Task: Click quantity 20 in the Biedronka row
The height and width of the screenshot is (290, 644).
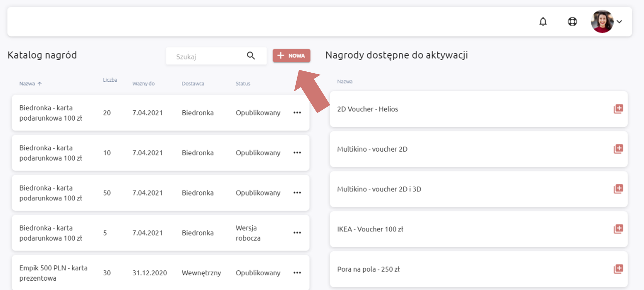Action: tap(107, 113)
